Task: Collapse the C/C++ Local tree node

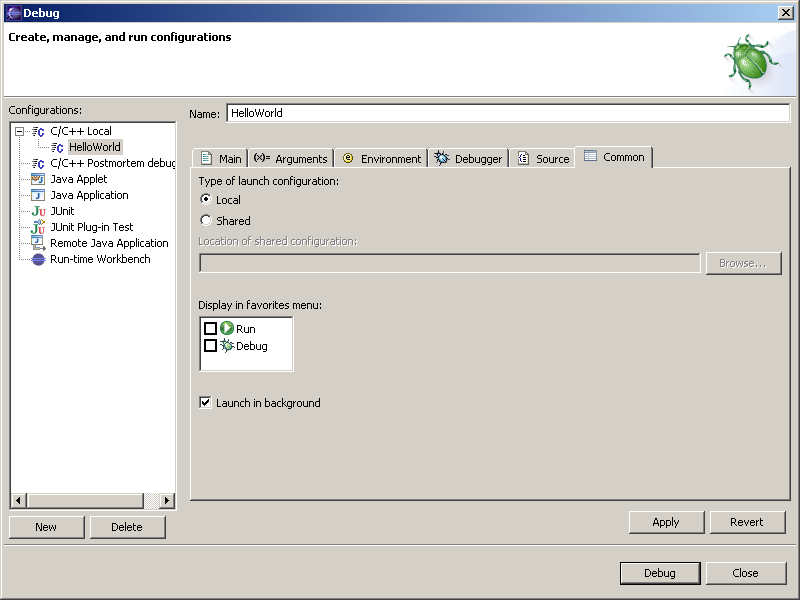Action: click(x=19, y=131)
